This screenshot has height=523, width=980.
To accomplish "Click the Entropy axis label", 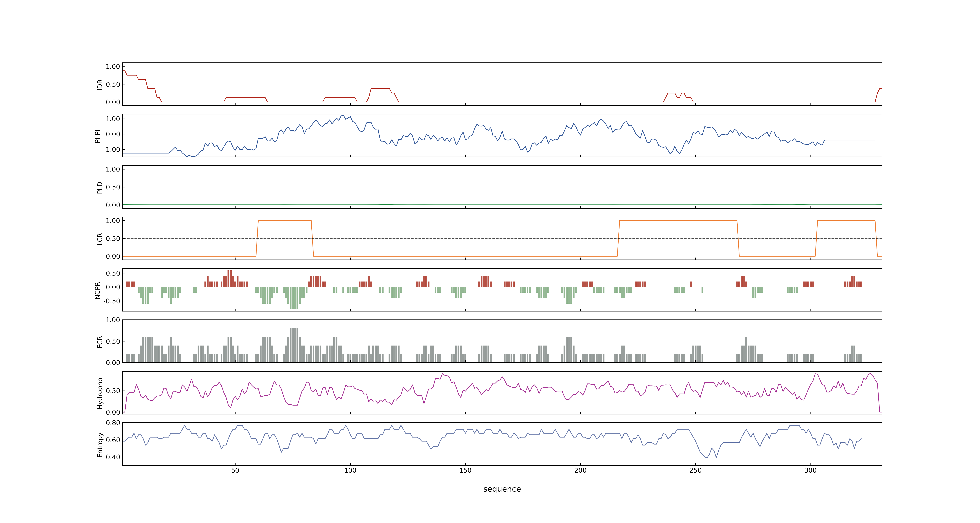I will pos(100,444).
